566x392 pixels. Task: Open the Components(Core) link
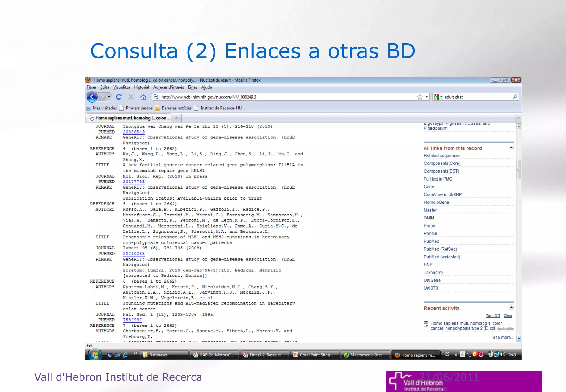(442, 163)
